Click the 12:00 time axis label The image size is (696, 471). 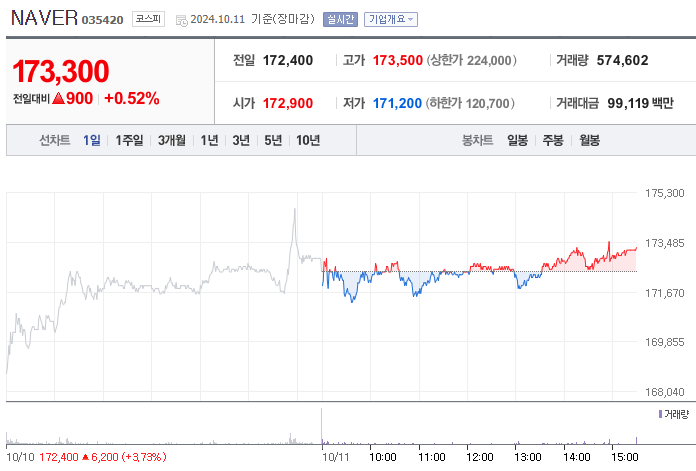coord(480,457)
